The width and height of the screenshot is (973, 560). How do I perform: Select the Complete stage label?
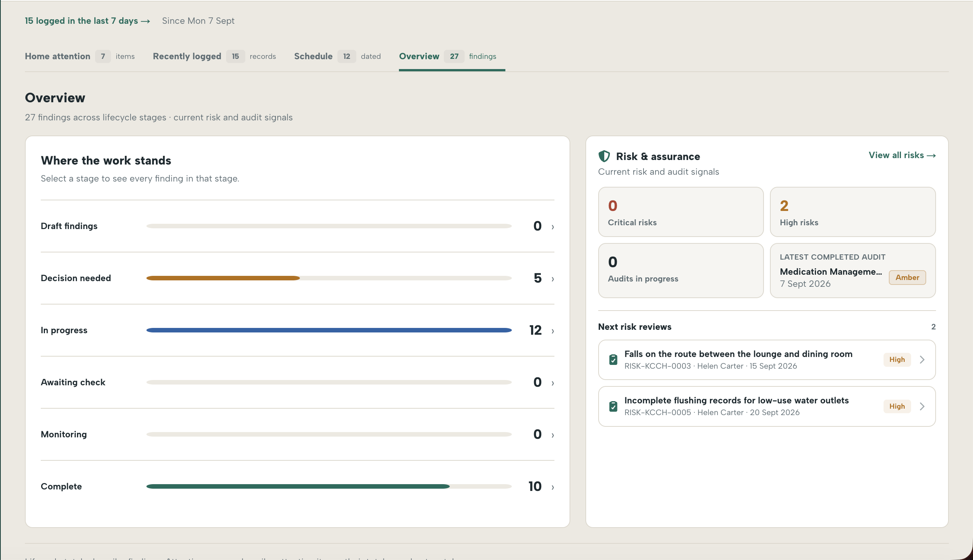(x=61, y=486)
